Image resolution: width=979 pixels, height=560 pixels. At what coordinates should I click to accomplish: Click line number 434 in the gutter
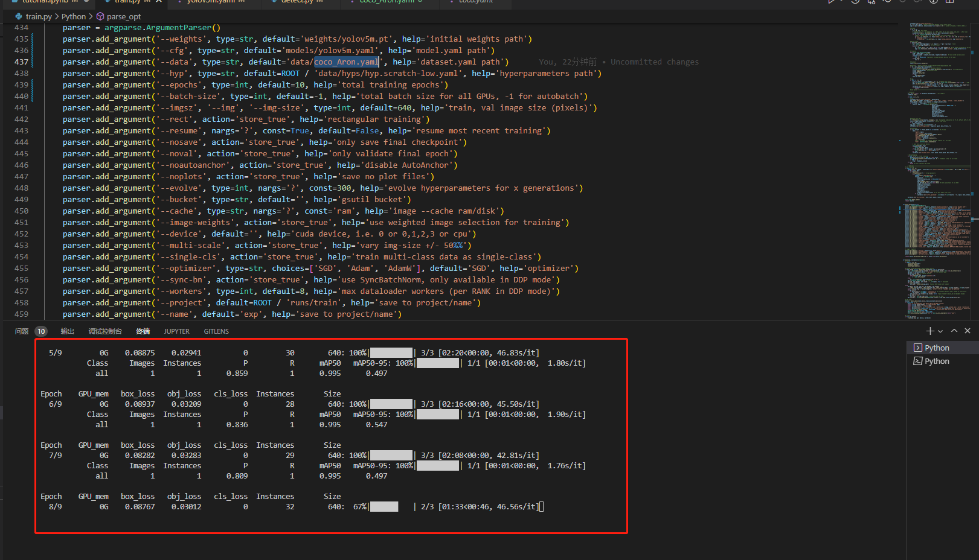21,27
